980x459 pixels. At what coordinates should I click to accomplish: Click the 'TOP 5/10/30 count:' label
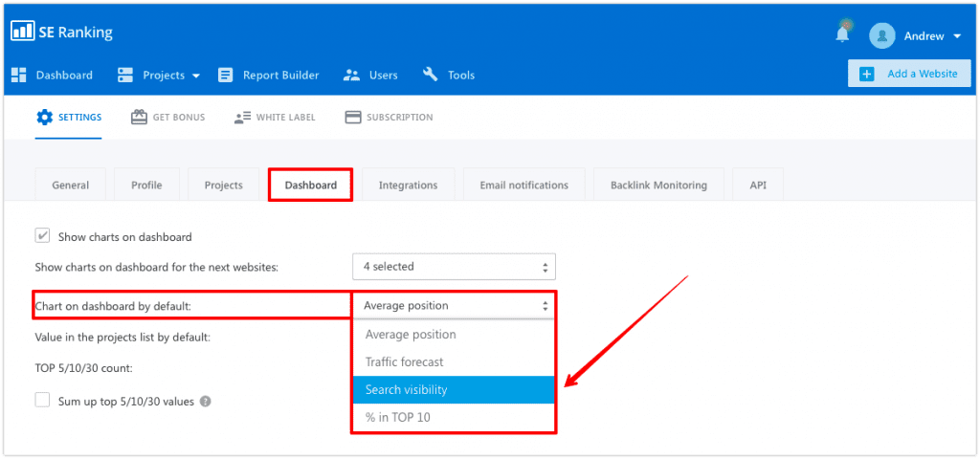pyautogui.click(x=84, y=368)
